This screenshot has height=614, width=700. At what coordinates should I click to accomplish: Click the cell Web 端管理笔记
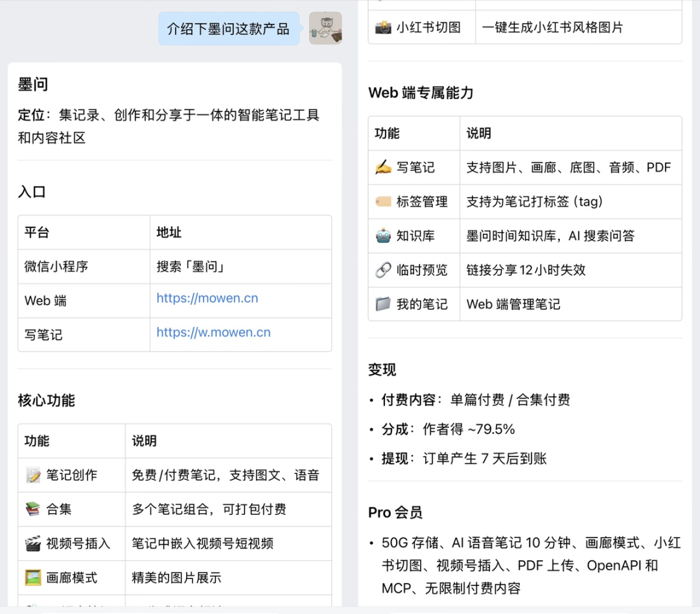point(570,304)
